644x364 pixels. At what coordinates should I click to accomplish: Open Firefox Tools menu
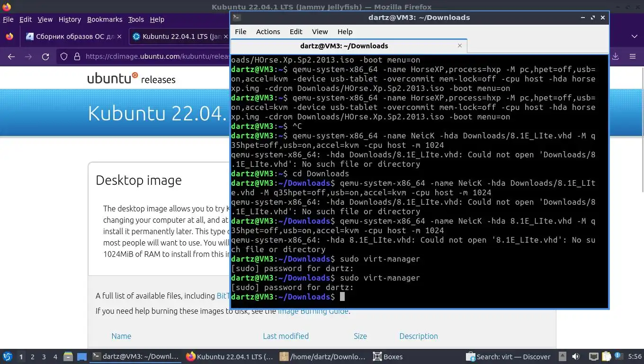(x=136, y=19)
